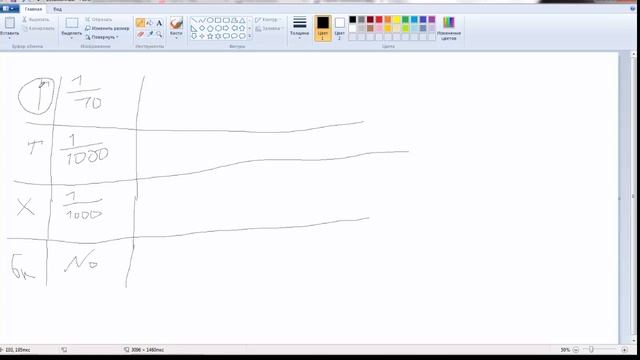Select the Text tool (letter A)

159,23
